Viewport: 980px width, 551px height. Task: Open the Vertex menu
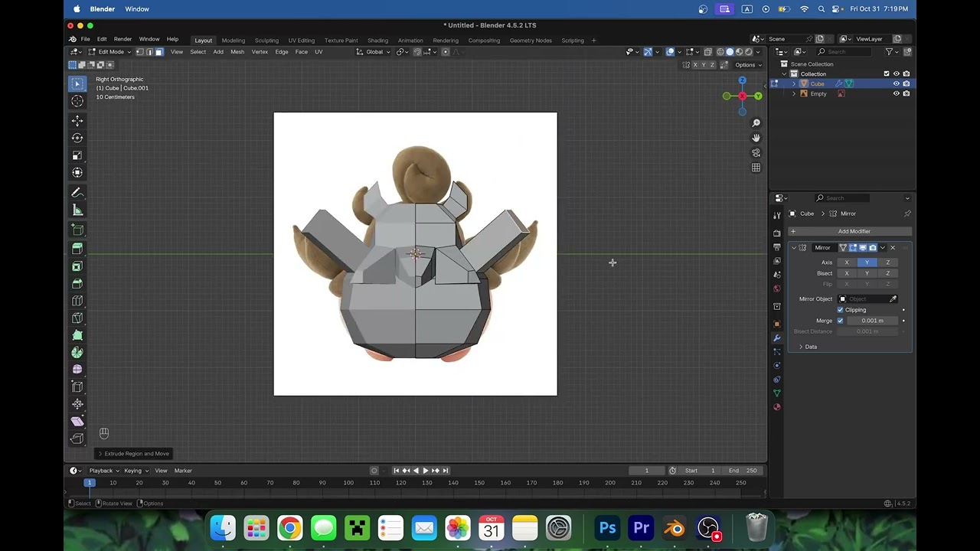coord(260,52)
